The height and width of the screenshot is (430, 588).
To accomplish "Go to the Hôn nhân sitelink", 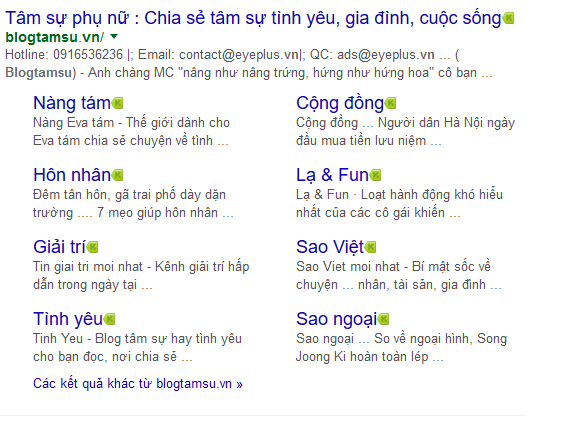I will pos(72,175).
